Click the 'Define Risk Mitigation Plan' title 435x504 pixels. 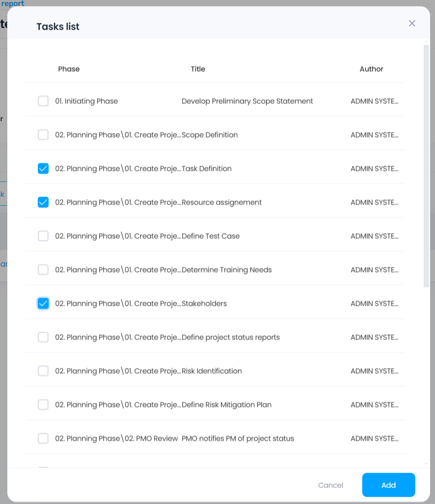227,405
